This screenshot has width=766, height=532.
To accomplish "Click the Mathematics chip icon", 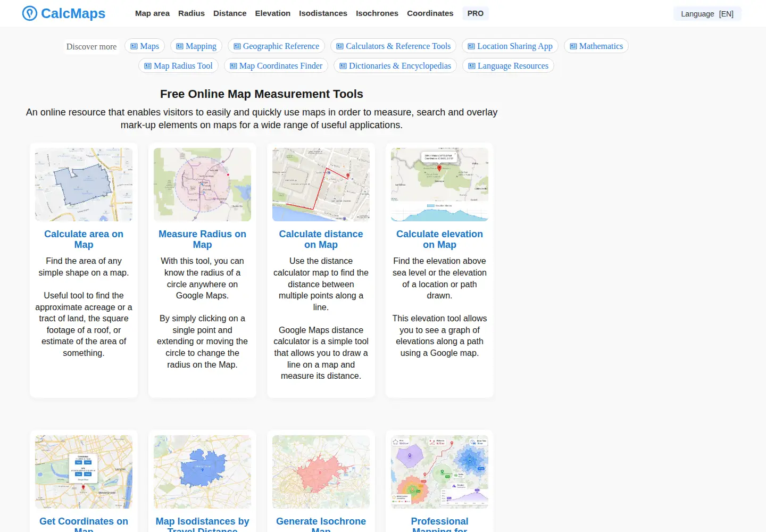I will coord(573,46).
